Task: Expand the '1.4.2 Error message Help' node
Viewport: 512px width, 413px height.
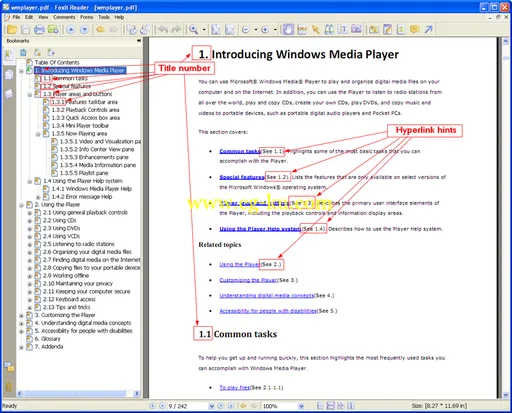Action: pos(38,197)
